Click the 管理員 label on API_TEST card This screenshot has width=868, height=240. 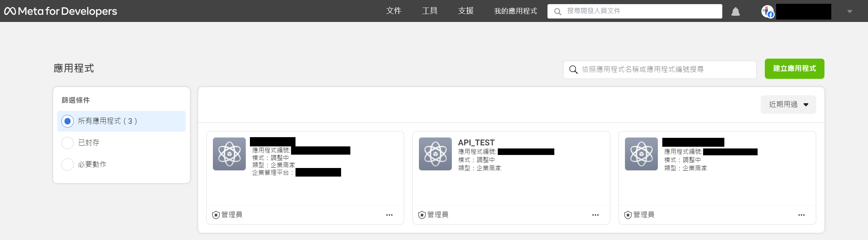tap(438, 215)
